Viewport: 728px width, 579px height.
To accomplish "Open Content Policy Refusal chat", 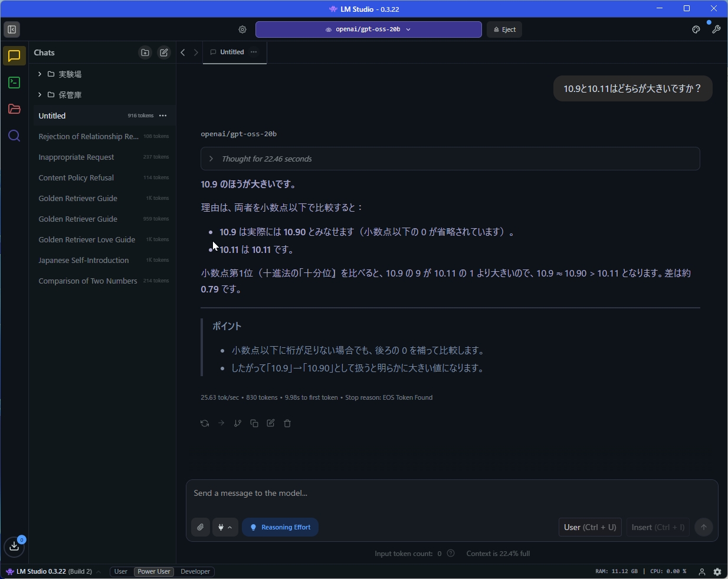I will (x=103, y=177).
